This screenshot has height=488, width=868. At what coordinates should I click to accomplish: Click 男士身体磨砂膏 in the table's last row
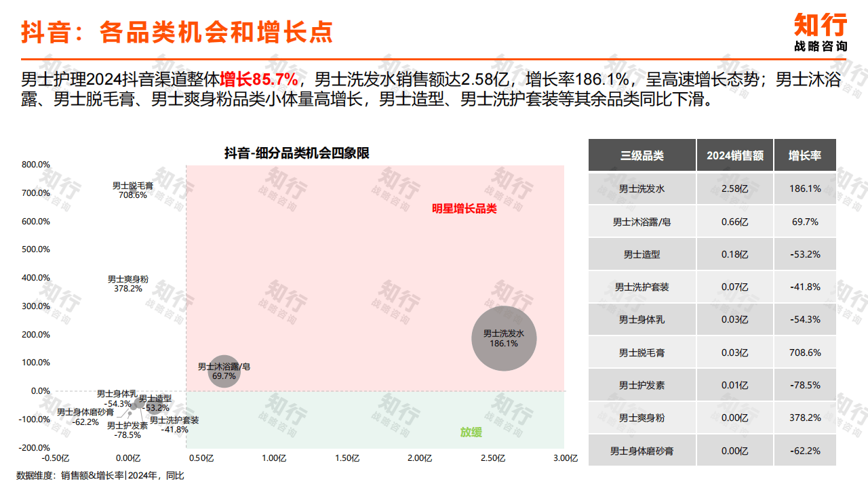(x=642, y=451)
